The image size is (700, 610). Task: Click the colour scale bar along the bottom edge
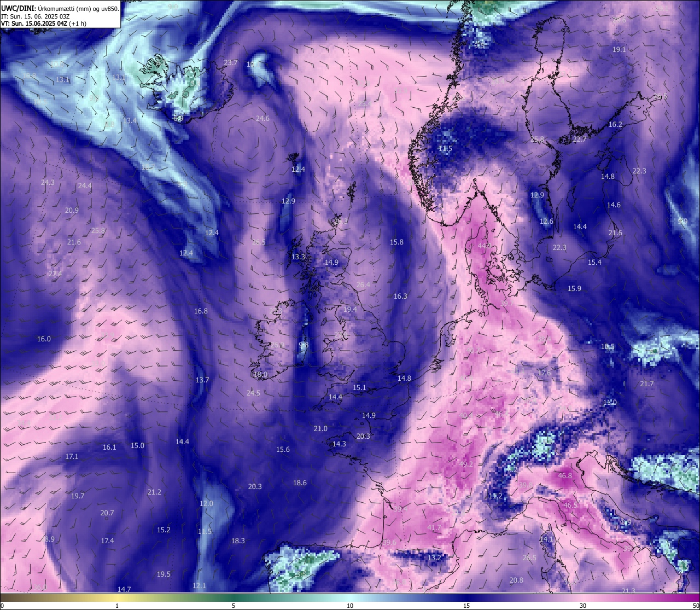click(350, 597)
